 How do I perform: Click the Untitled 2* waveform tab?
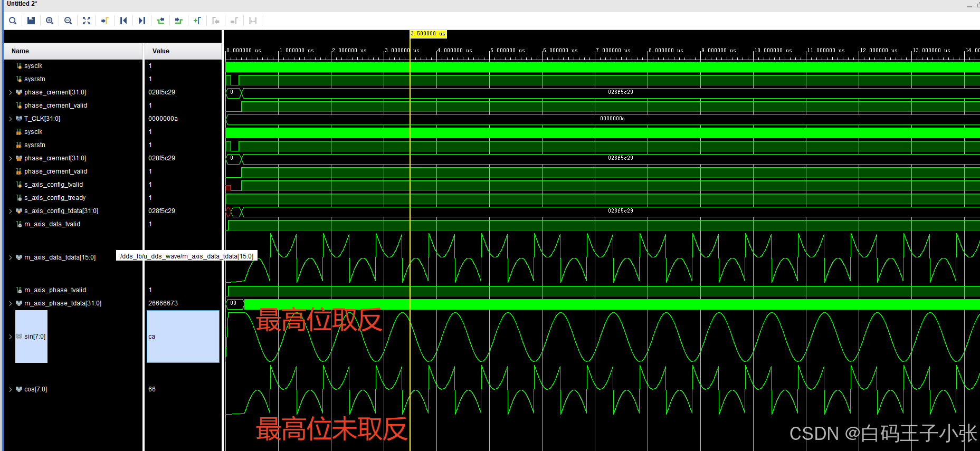pyautogui.click(x=22, y=4)
